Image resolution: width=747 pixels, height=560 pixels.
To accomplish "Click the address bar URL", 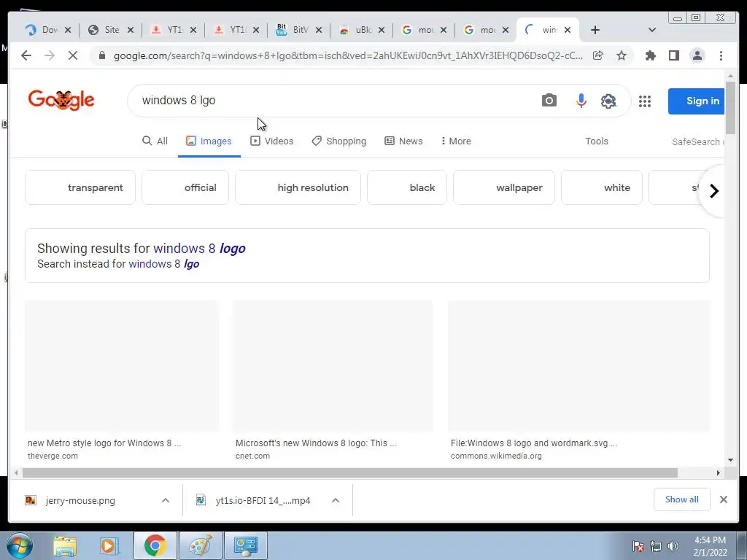I will pos(348,55).
